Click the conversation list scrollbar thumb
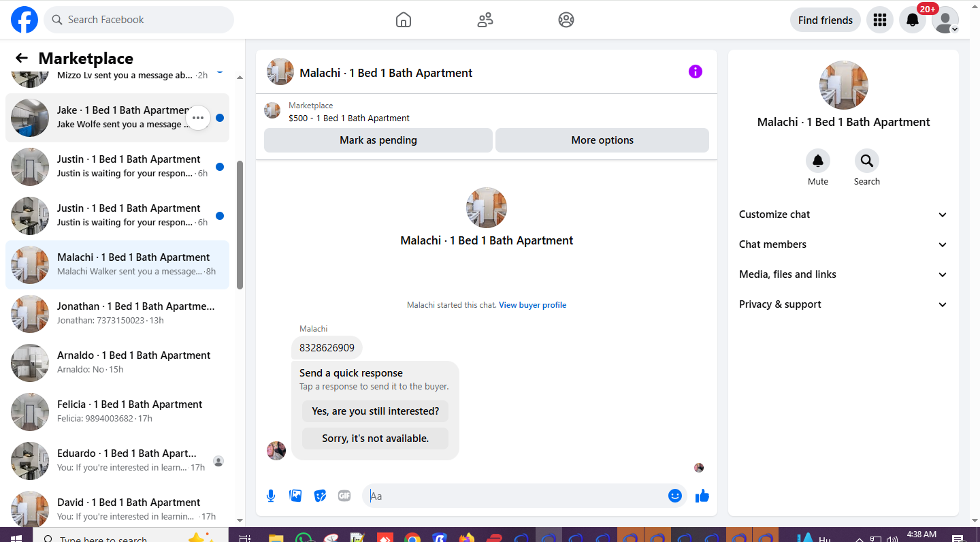Image resolution: width=980 pixels, height=542 pixels. [240, 225]
